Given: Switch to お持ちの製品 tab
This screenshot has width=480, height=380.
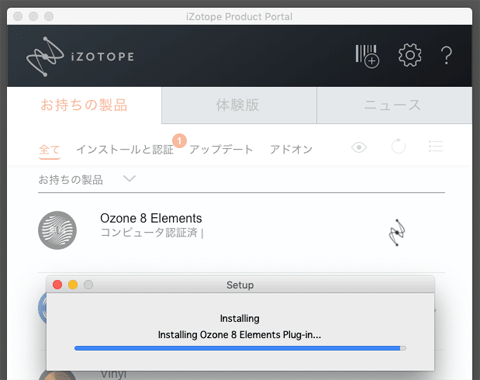Looking at the screenshot, I should point(84,105).
